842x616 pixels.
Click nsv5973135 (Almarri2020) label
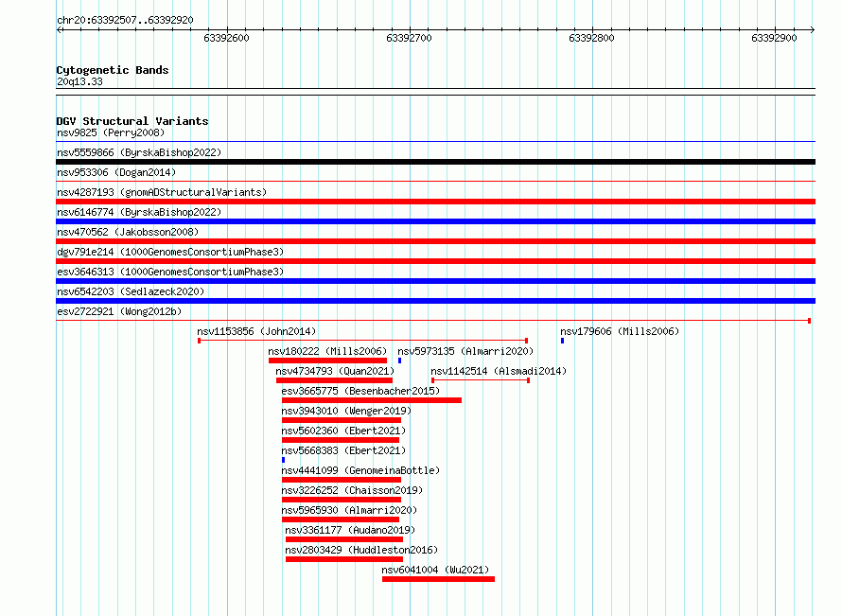pos(465,351)
